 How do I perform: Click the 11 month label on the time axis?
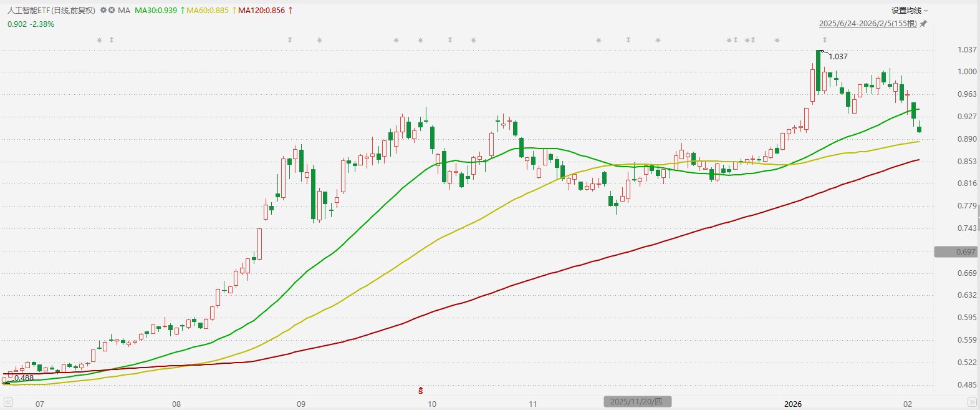tap(532, 404)
